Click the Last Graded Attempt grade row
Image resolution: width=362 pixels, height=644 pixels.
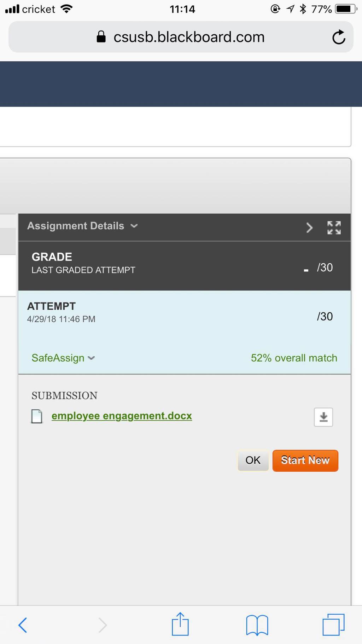[x=185, y=266]
